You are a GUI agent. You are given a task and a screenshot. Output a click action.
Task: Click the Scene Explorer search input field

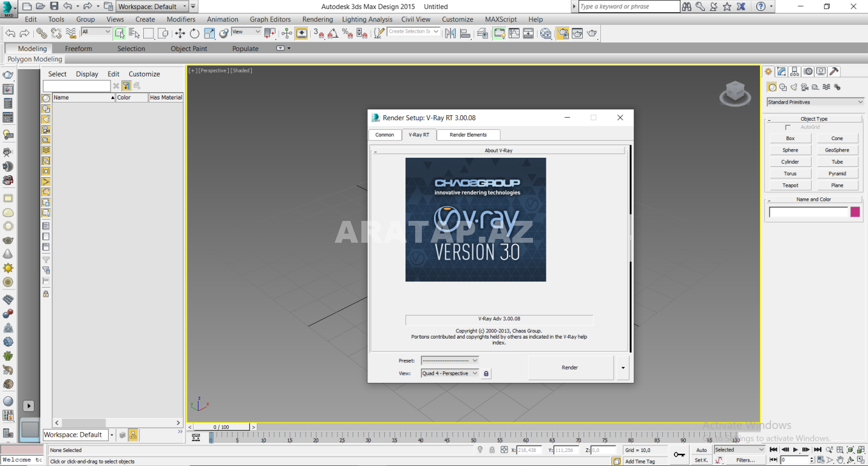pyautogui.click(x=76, y=86)
